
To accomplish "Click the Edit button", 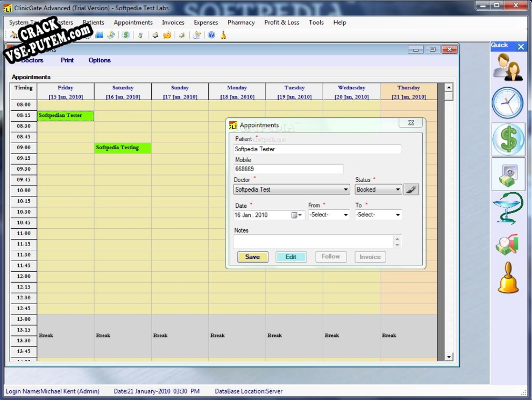I will (291, 257).
